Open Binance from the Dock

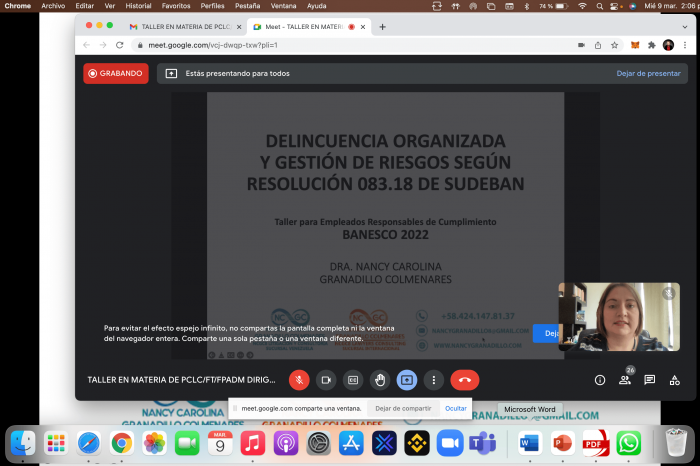417,443
